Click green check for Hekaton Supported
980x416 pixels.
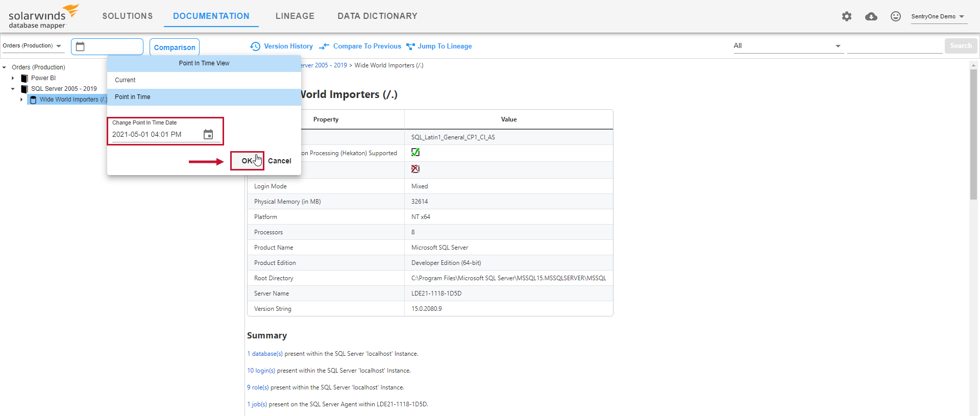click(x=415, y=152)
